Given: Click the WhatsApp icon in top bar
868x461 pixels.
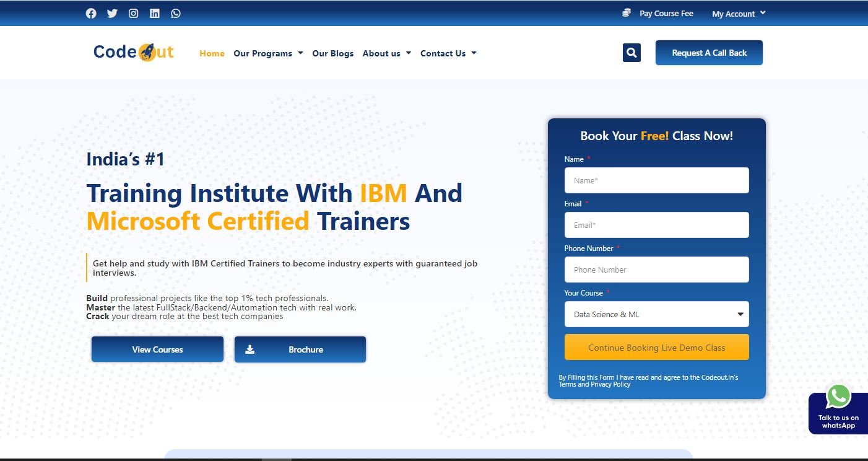Looking at the screenshot, I should [x=176, y=13].
